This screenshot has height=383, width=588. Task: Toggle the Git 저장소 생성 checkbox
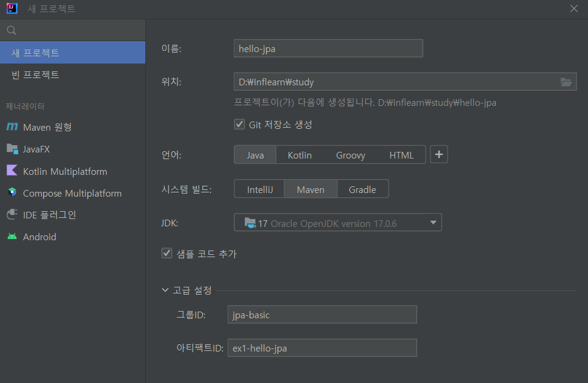coord(240,125)
